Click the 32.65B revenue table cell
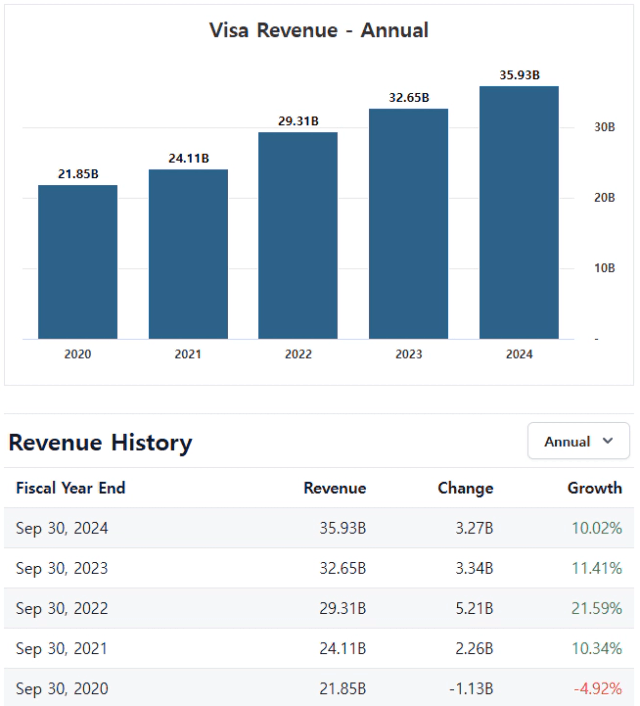 343,568
